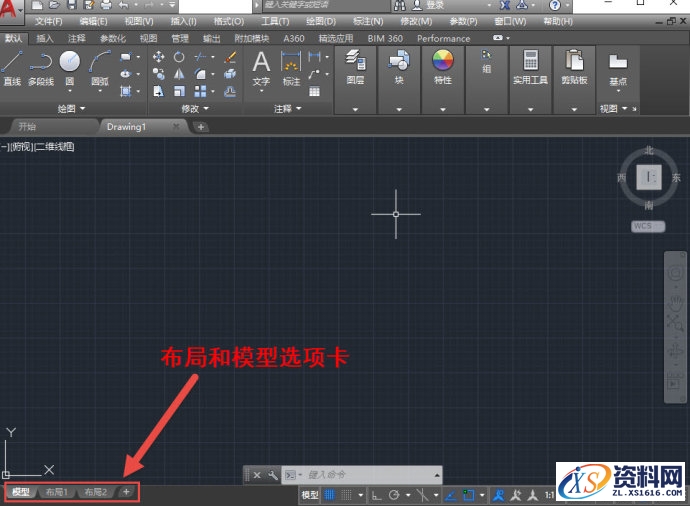Open the Draw (绘图(D)) menu
The width and height of the screenshot is (690, 506).
[x=321, y=21]
